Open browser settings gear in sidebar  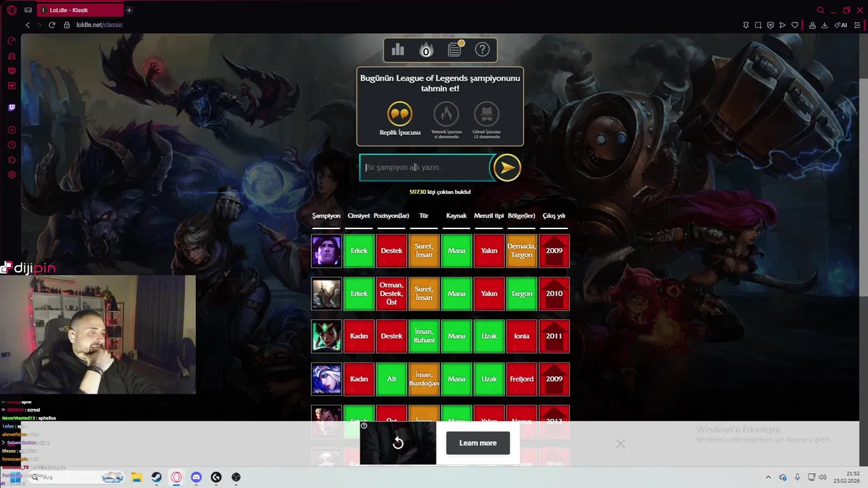[12, 175]
